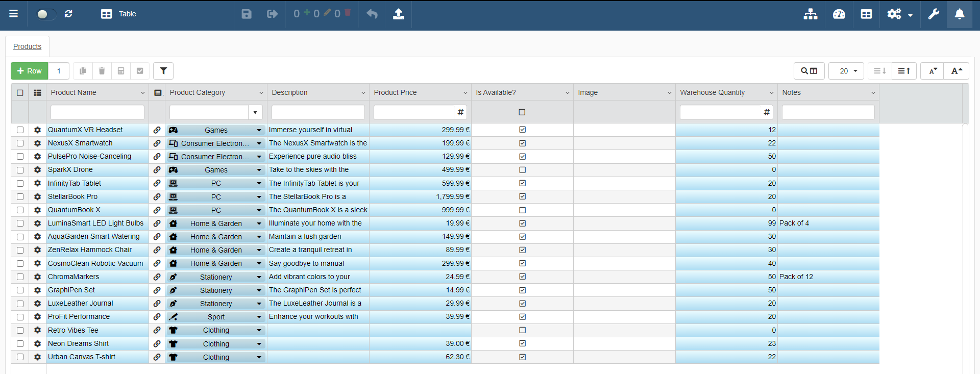
Task: Click the filter funnel icon
Action: 163,71
